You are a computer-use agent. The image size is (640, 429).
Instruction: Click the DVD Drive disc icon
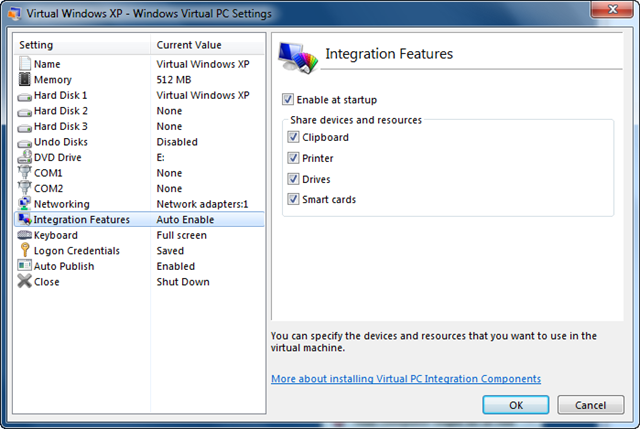(x=24, y=157)
